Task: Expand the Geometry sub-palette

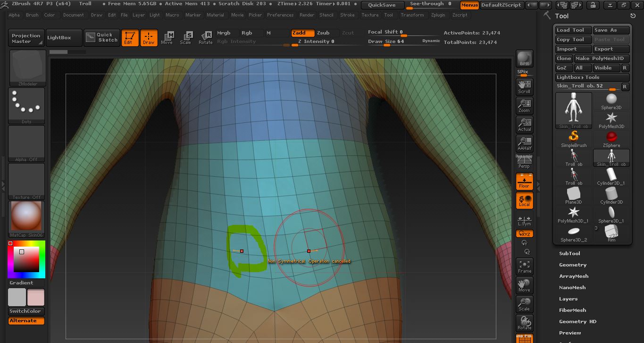Action: tap(573, 265)
